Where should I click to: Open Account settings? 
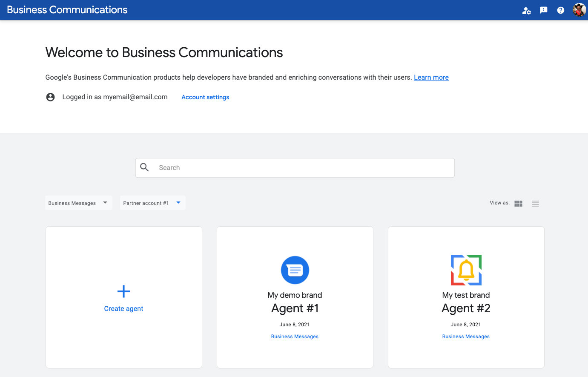[205, 97]
